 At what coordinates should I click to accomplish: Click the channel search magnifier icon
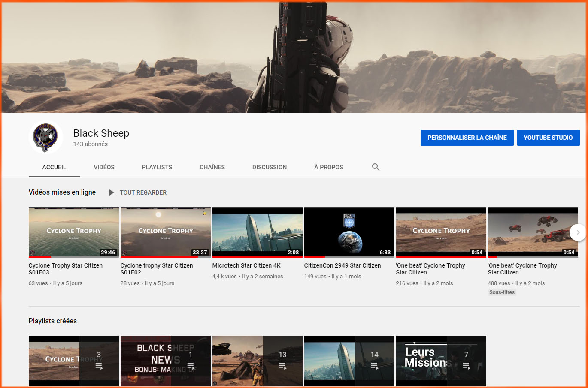[x=376, y=167]
